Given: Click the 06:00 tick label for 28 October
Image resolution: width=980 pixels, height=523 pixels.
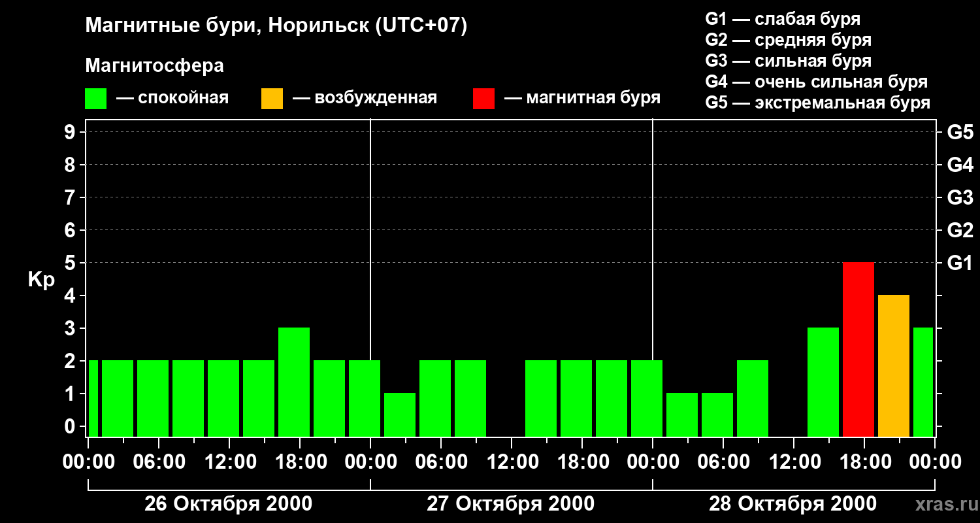Looking at the screenshot, I should click(723, 462).
